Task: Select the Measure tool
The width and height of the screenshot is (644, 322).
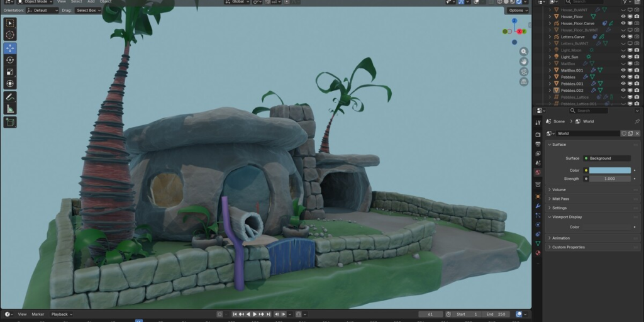Action: (x=10, y=109)
